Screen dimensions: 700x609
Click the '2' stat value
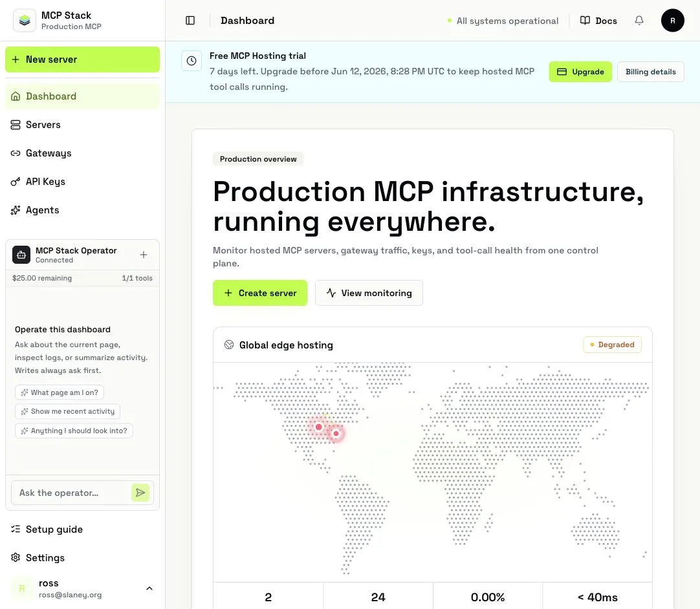[x=268, y=597]
